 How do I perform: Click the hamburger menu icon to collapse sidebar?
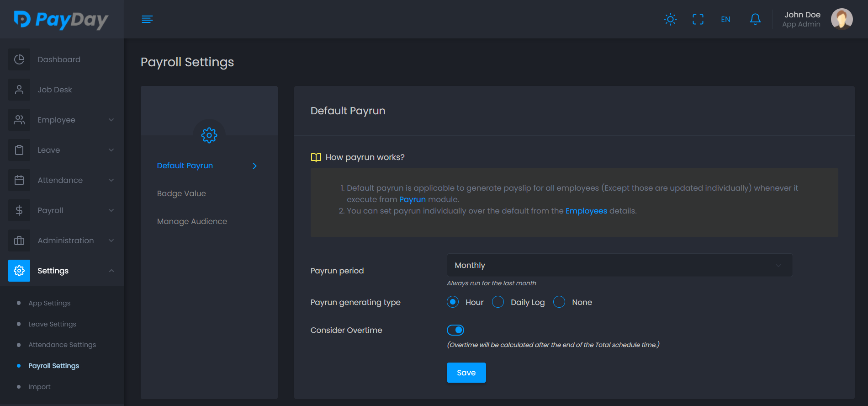[147, 19]
